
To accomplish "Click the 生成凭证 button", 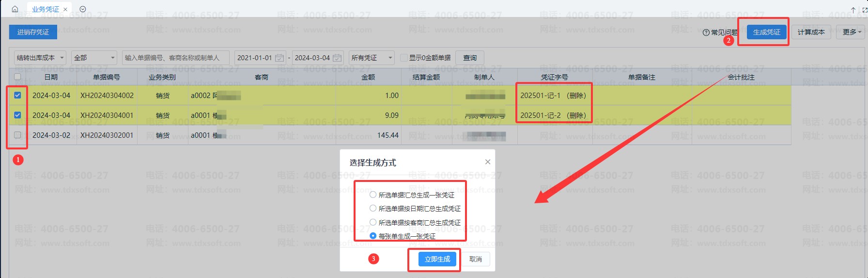I will 767,32.
